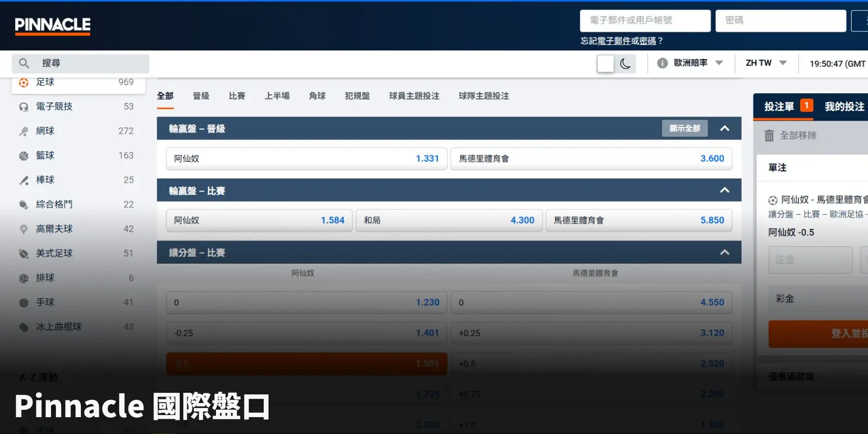Click the orange 登入並投注 button
This screenshot has height=434, width=868.
(818, 334)
